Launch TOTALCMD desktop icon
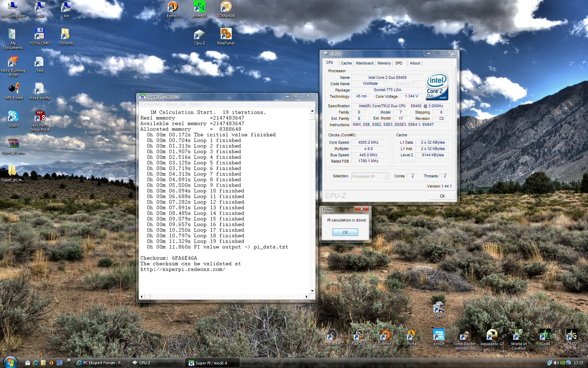 [x=40, y=37]
